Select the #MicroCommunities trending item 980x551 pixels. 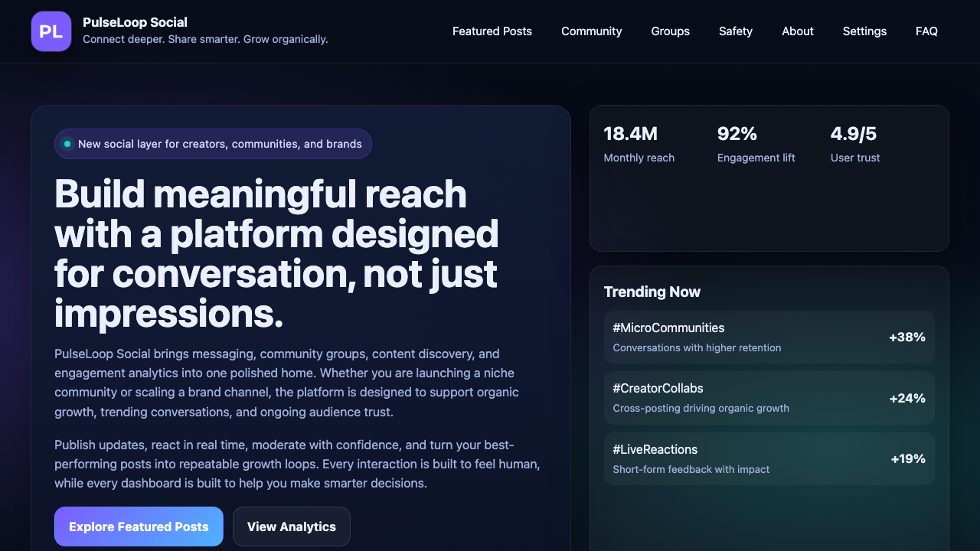[769, 337]
